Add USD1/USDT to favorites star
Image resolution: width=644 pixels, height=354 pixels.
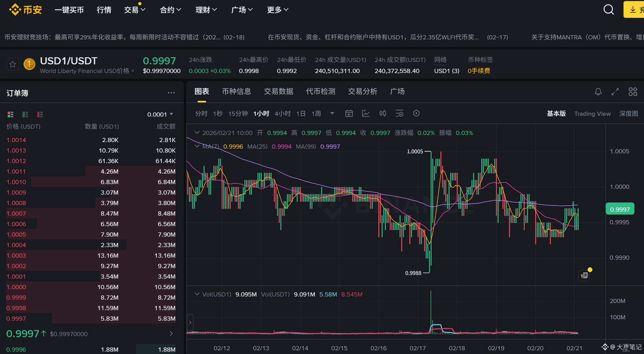[x=13, y=64]
